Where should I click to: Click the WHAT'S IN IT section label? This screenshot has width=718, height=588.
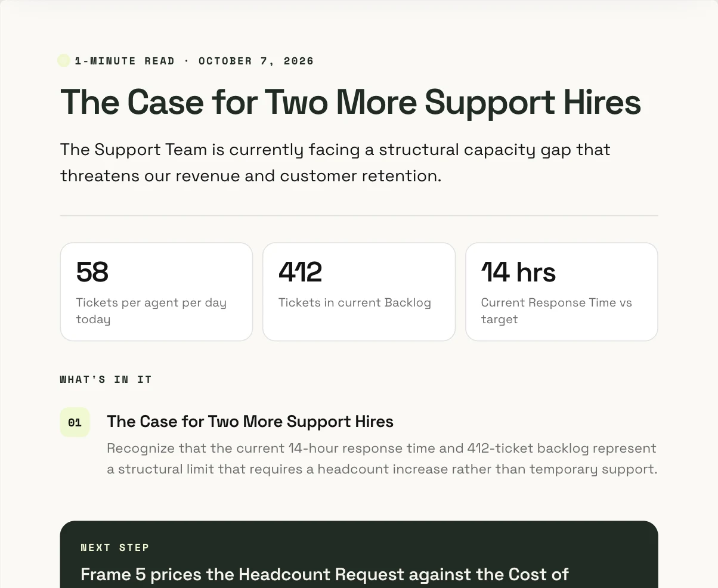(x=106, y=379)
